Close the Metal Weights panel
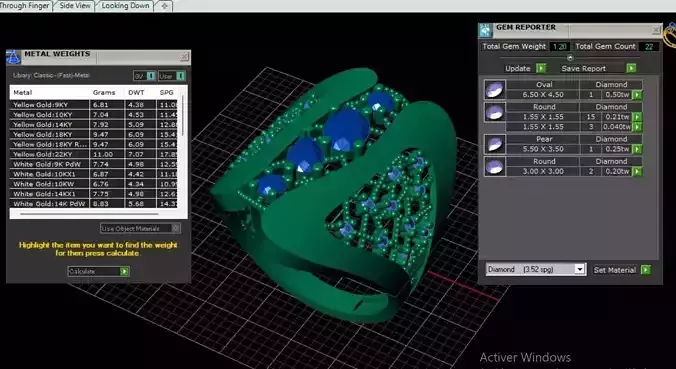This screenshot has height=369, width=676. click(184, 56)
